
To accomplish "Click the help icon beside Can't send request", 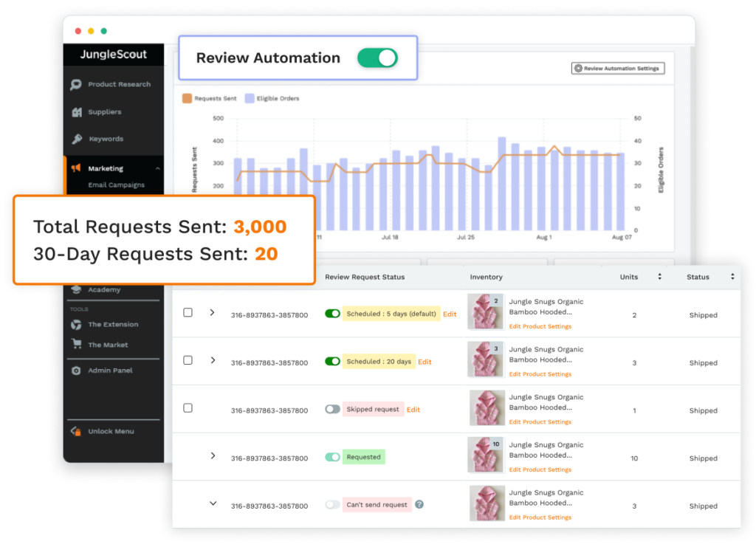I will click(x=419, y=504).
